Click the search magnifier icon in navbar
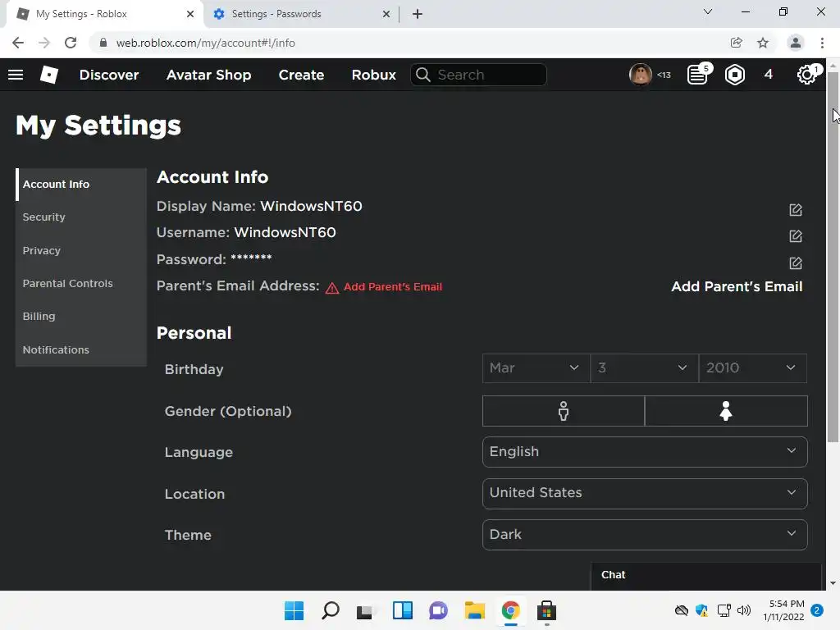The height and width of the screenshot is (630, 840). pyautogui.click(x=423, y=75)
